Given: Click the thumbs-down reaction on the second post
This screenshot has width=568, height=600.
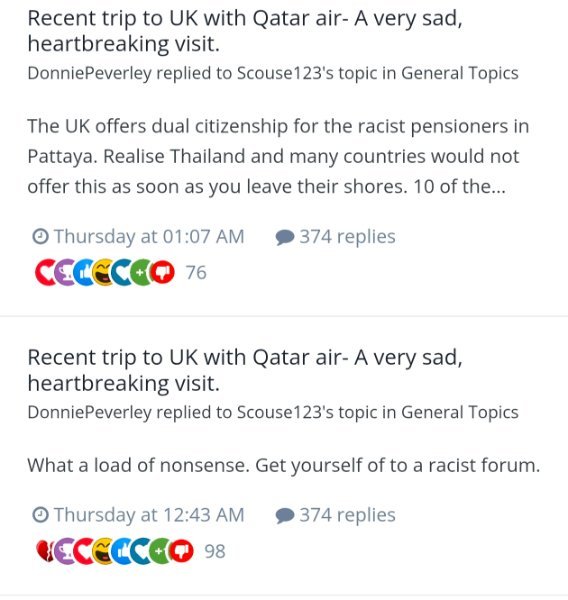Looking at the screenshot, I should point(182,551).
